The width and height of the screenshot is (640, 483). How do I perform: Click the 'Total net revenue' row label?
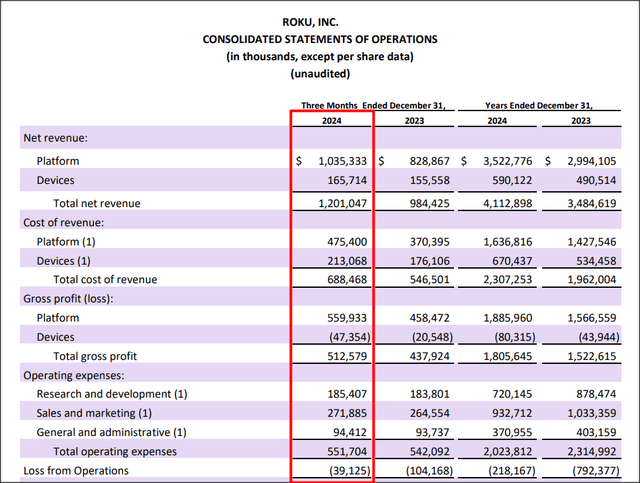97,203
